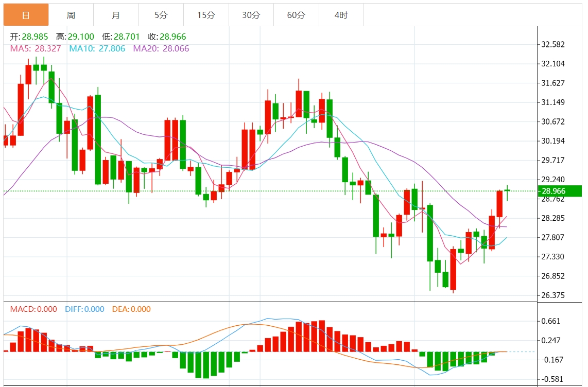
Task: Click the low price value 28.701
Action: (127, 37)
